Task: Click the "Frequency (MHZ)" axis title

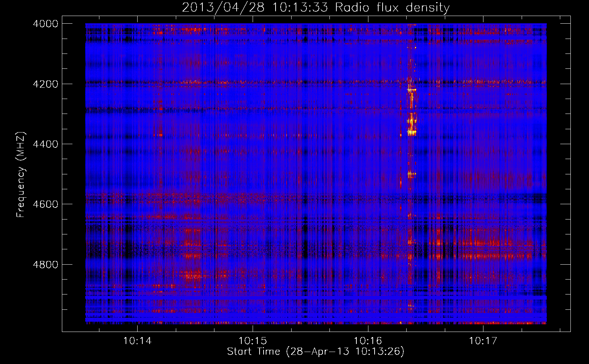Action: [x=21, y=175]
